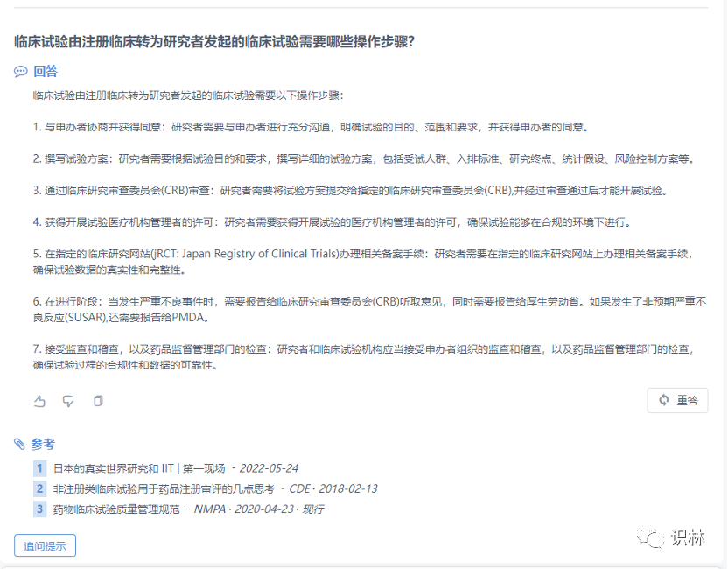Click the 回答 section heading
The image size is (728, 569).
pyautogui.click(x=45, y=72)
